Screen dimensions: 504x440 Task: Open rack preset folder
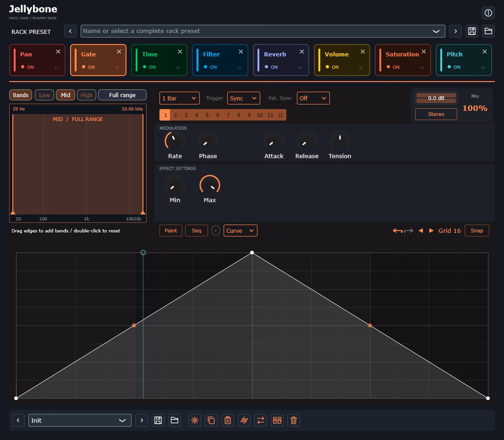point(488,31)
